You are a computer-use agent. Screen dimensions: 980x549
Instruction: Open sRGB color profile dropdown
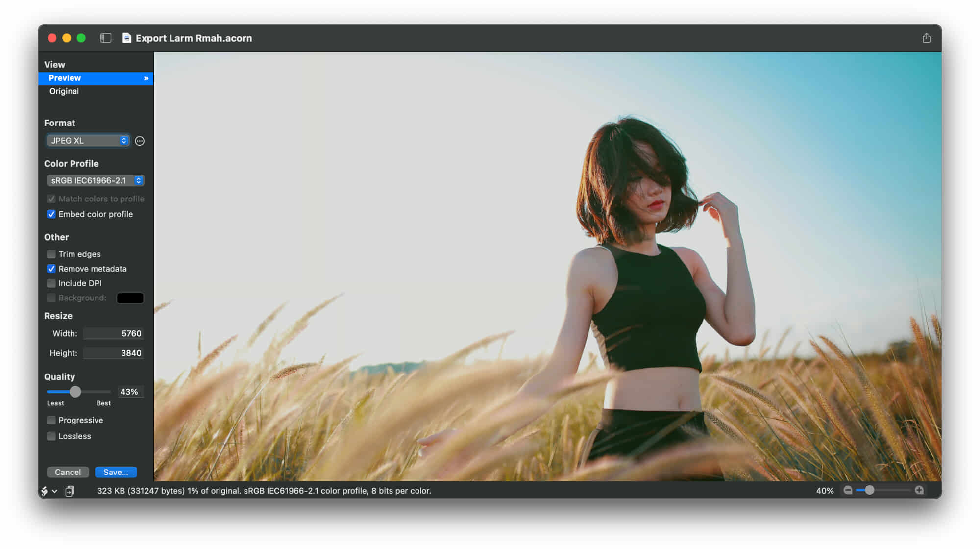[x=95, y=180]
